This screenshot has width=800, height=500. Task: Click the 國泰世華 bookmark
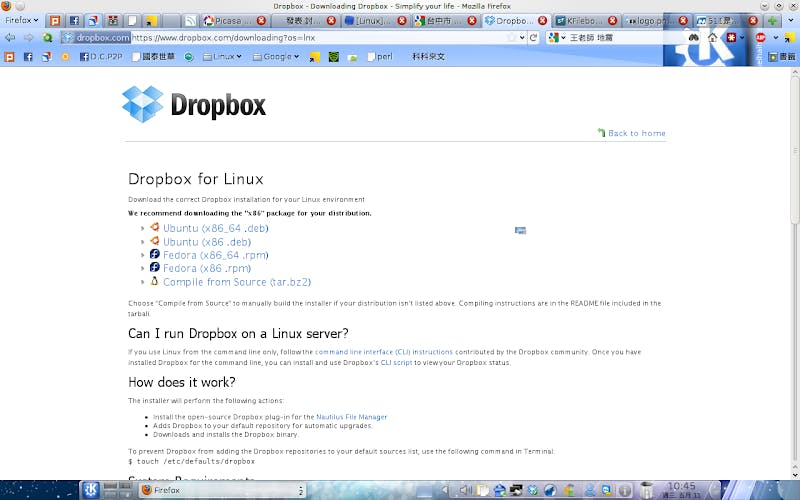[153, 57]
